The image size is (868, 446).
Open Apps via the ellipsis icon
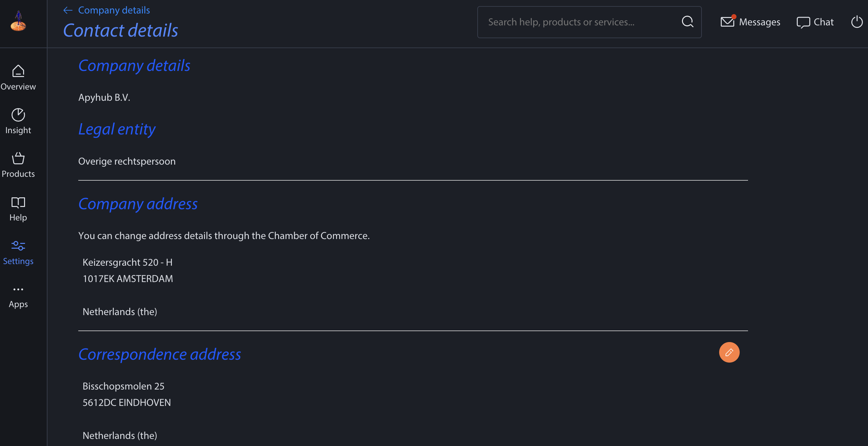coord(18,289)
